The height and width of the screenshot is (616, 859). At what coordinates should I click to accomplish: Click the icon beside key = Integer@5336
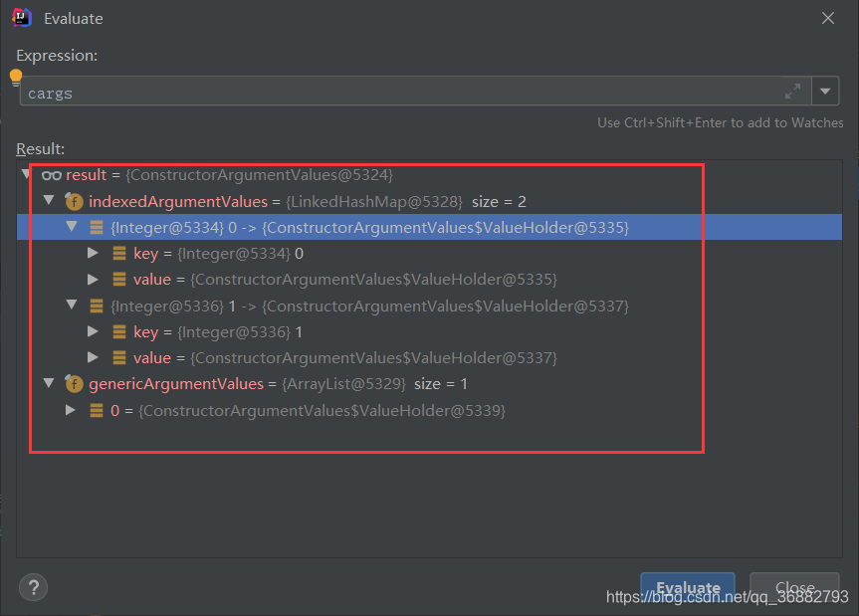pos(119,331)
